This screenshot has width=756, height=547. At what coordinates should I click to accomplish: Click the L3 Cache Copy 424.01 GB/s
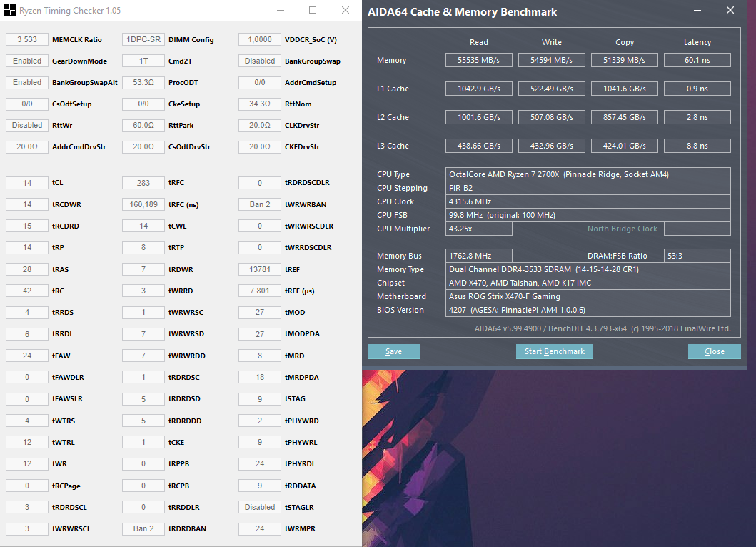625,146
